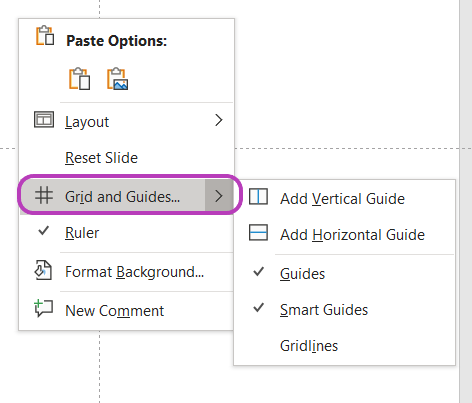Click the Add Horizontal Guide icon

pyautogui.click(x=258, y=233)
